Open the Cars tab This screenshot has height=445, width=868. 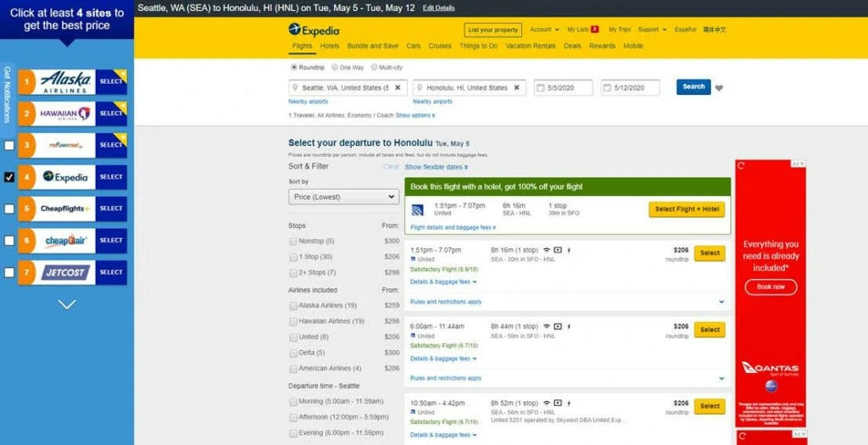(x=414, y=46)
